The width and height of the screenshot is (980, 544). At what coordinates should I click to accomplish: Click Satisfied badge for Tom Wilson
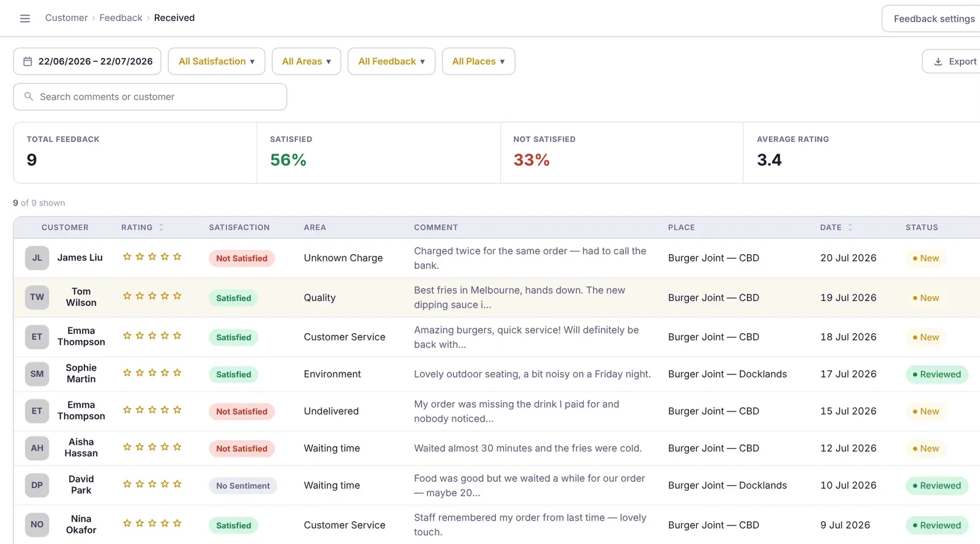[234, 298]
